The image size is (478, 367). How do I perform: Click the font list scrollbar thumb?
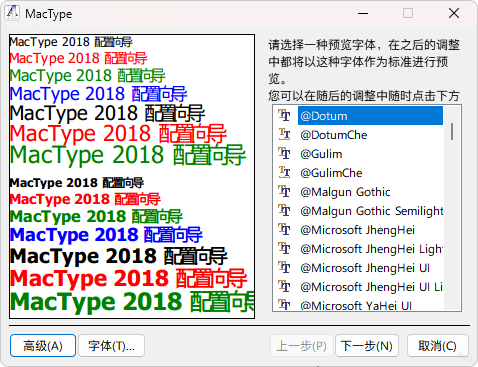coord(452,131)
